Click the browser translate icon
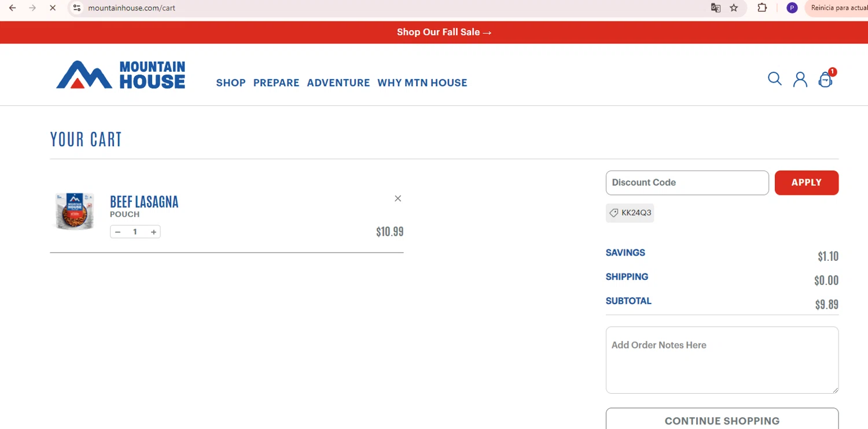This screenshot has height=429, width=868. 716,8
